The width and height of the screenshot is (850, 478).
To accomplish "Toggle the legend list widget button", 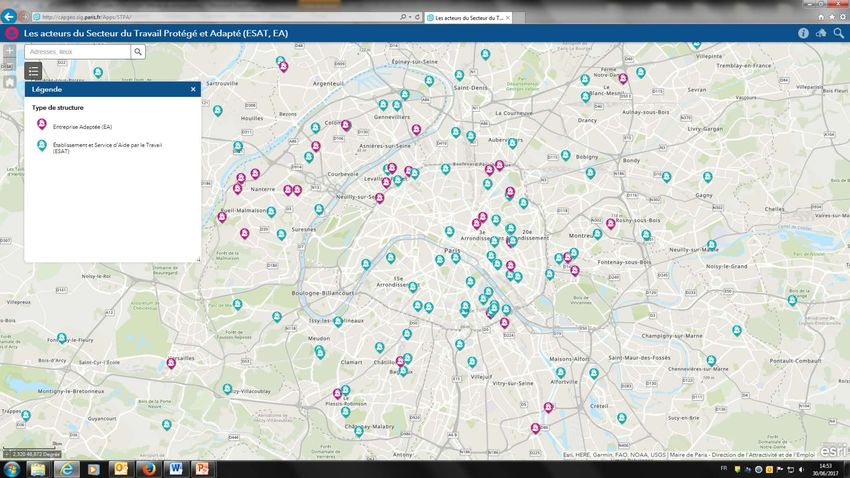I will coord(33,71).
